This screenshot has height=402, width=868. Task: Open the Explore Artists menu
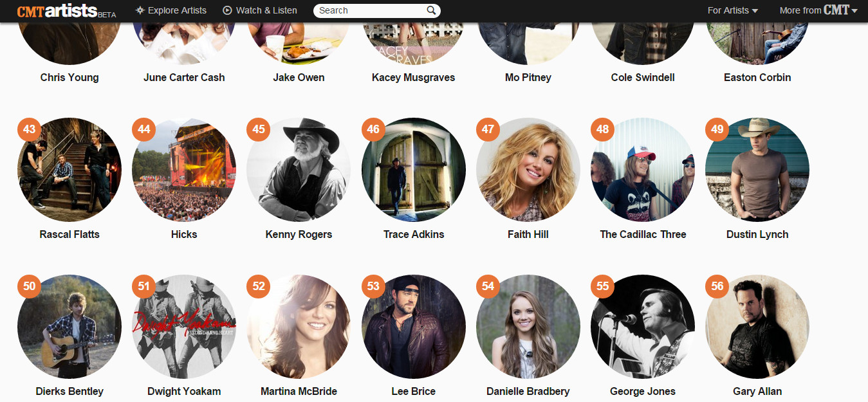point(171,10)
